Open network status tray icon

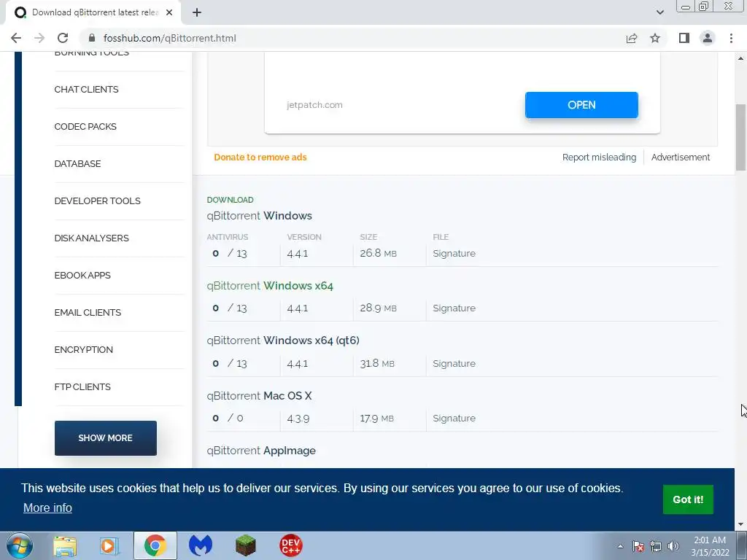656,546
